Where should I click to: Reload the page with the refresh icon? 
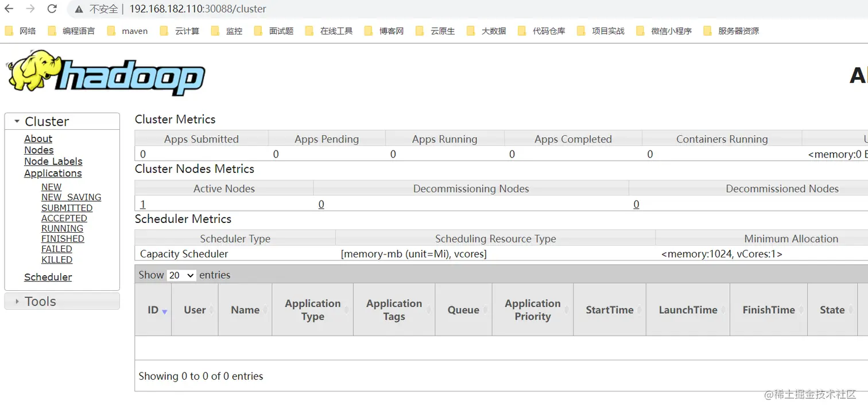click(x=52, y=9)
